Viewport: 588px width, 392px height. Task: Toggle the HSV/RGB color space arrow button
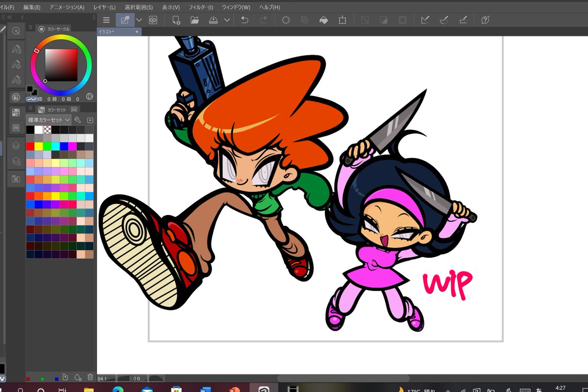pos(90,97)
